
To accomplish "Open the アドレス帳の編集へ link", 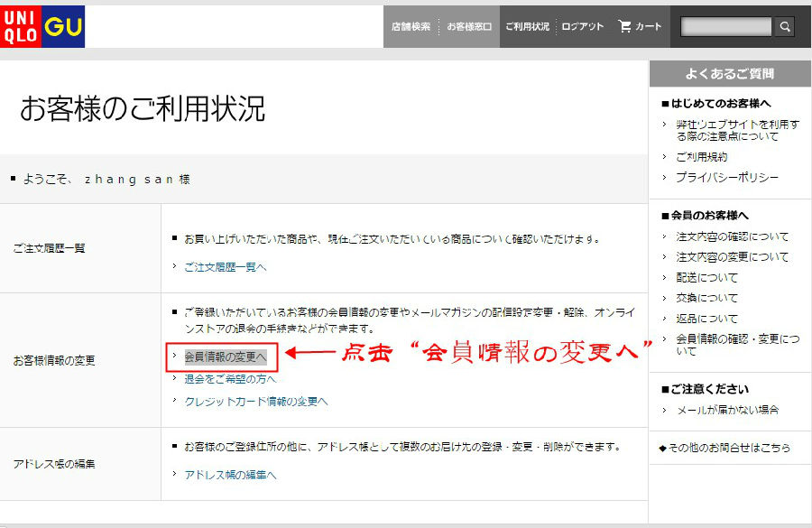I will tap(230, 475).
